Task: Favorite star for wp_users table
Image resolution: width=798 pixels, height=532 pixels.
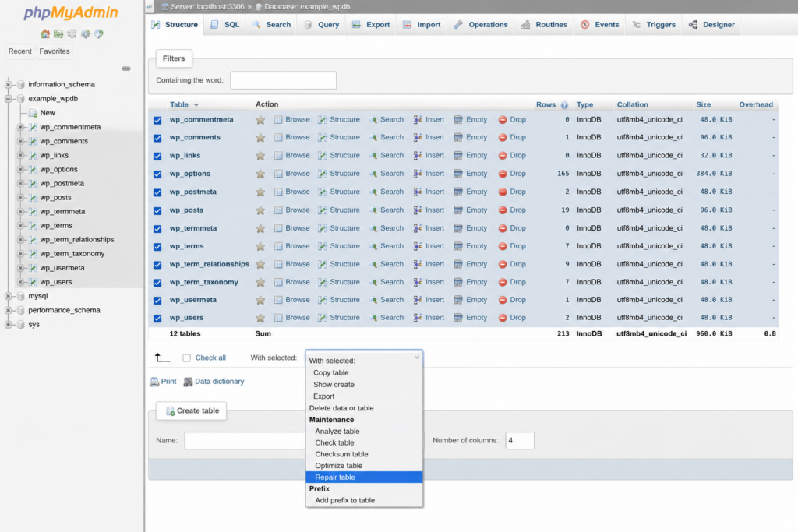Action: (260, 318)
